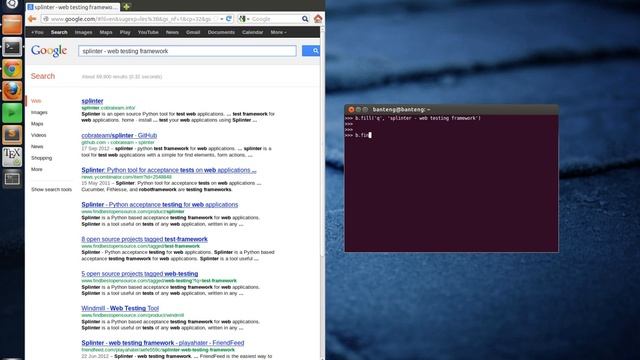Open Google Chrome from the launcher
Image resolution: width=640 pixels, height=360 pixels.
[x=12, y=69]
